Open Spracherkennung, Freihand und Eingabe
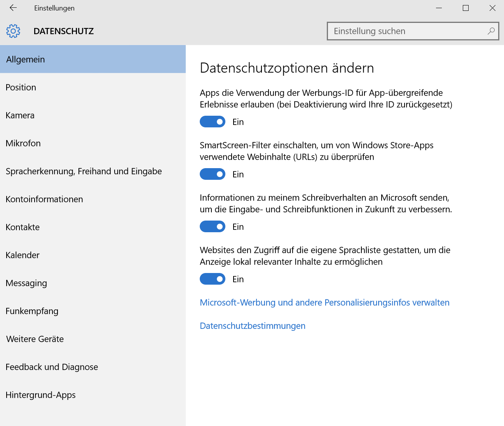This screenshot has height=426, width=504. coord(84,171)
